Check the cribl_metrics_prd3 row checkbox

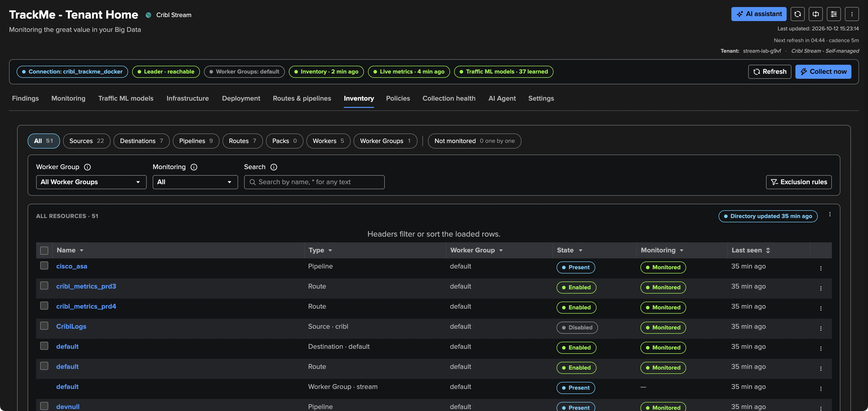click(44, 286)
